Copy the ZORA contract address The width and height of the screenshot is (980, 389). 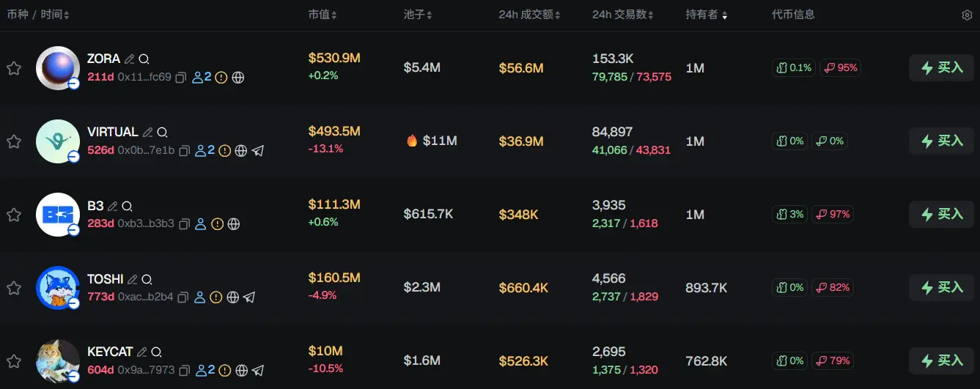[181, 77]
